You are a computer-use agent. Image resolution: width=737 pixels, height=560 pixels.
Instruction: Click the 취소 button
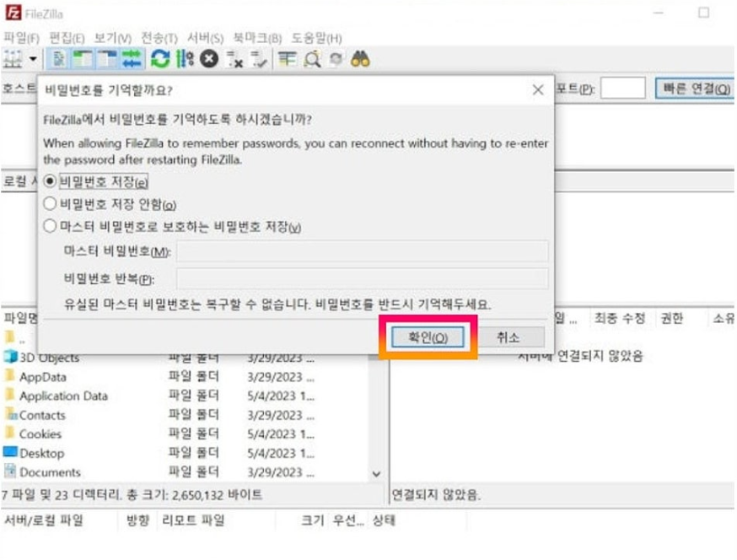coord(508,337)
